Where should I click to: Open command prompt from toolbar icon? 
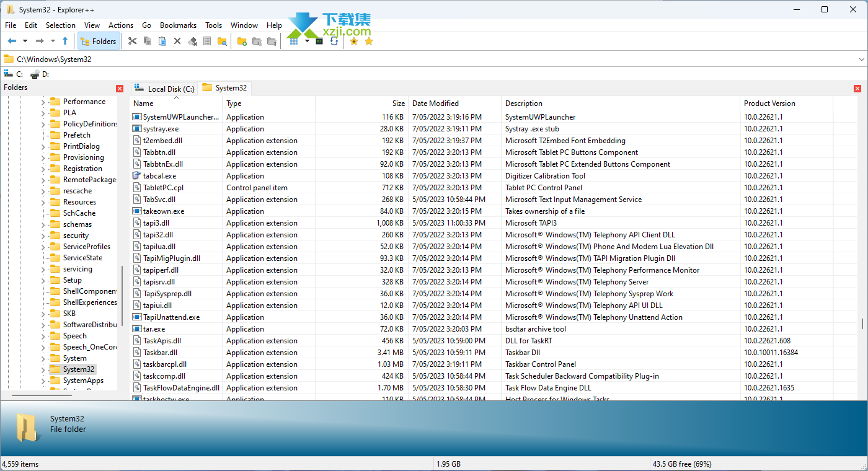click(319, 41)
